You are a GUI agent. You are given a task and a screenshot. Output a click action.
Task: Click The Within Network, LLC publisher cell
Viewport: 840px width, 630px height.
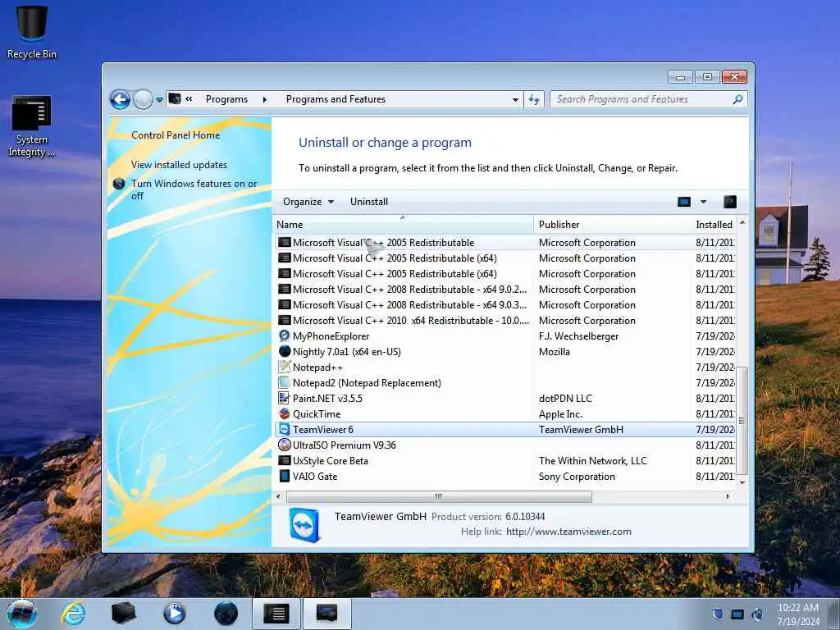(593, 460)
